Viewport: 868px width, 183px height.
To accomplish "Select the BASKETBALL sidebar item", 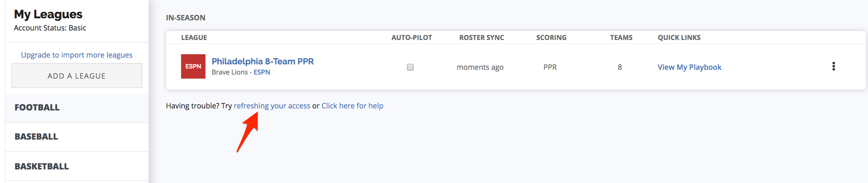I will click(x=77, y=166).
